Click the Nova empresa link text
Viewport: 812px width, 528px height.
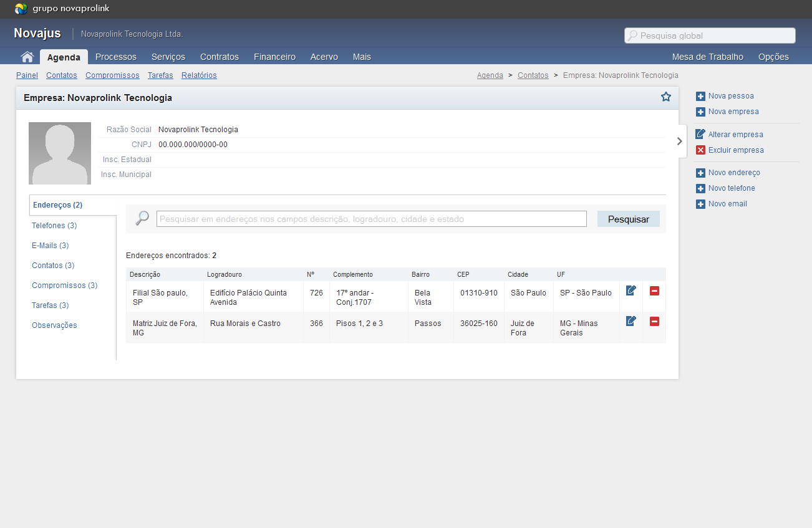pos(733,112)
